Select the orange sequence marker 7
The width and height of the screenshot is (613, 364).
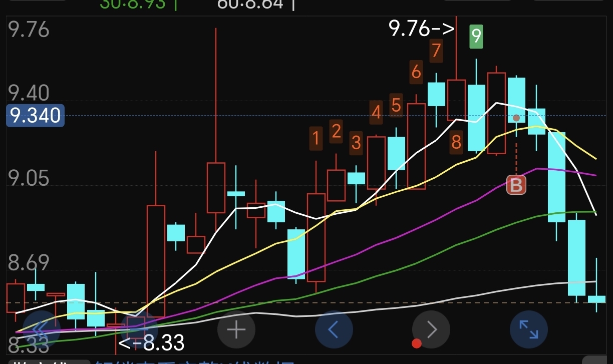tap(436, 50)
